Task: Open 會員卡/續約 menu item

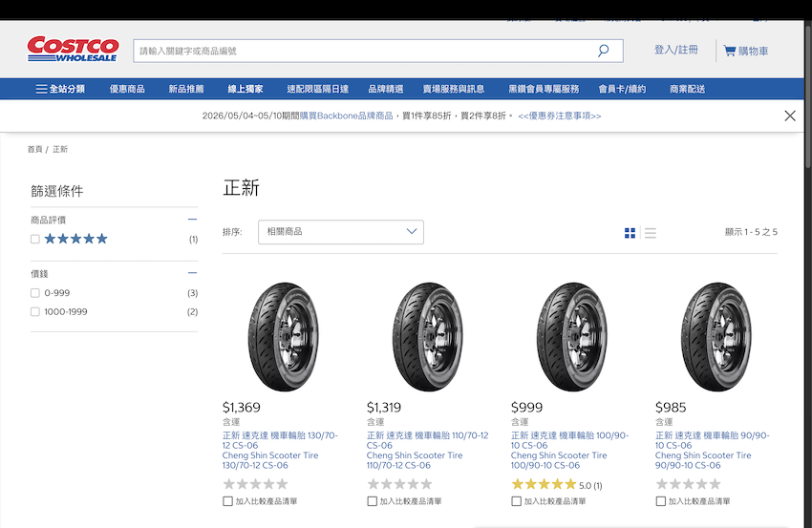Action: click(x=622, y=89)
